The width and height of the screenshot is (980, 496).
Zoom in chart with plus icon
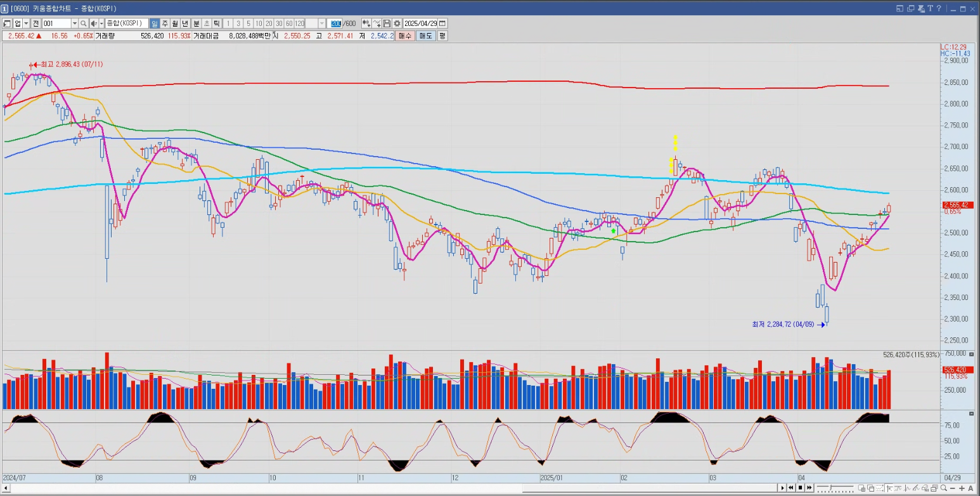tap(962, 488)
